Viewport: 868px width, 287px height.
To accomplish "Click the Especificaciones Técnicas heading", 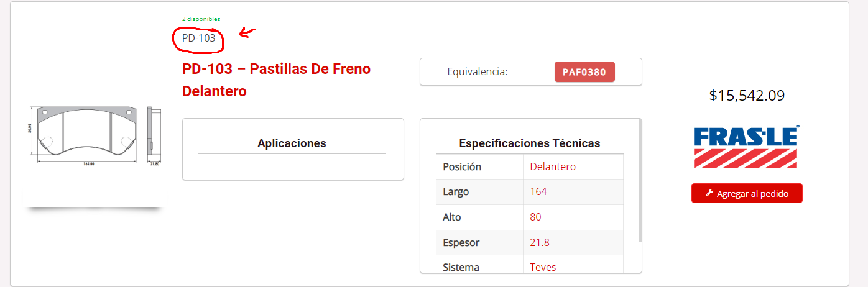I will (x=530, y=143).
